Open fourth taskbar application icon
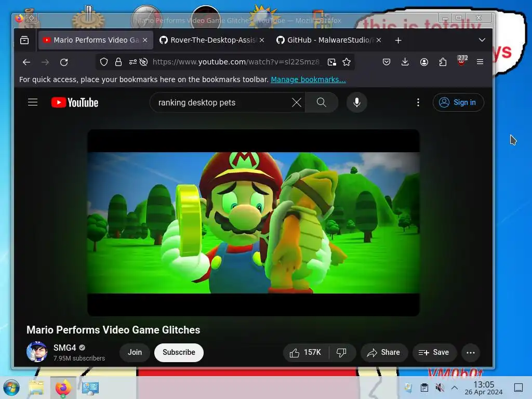This screenshot has width=532, height=399. tap(90, 388)
